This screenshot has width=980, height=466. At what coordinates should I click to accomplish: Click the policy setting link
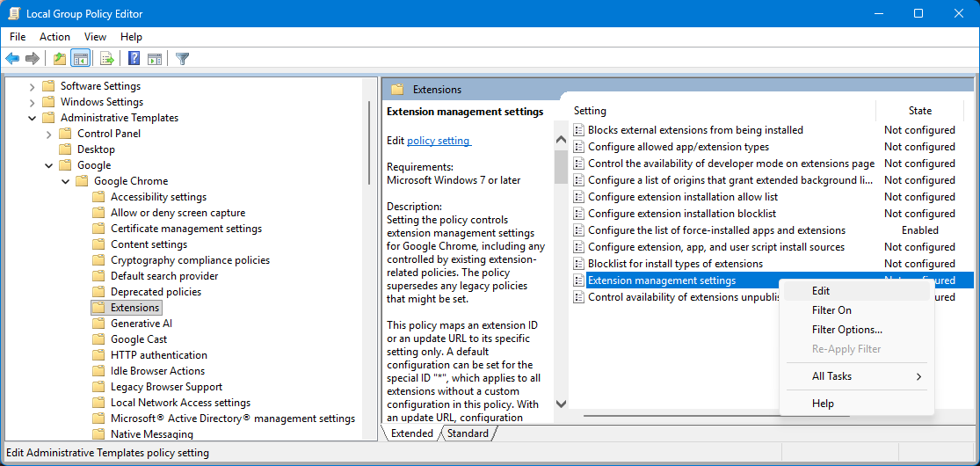[x=439, y=141]
